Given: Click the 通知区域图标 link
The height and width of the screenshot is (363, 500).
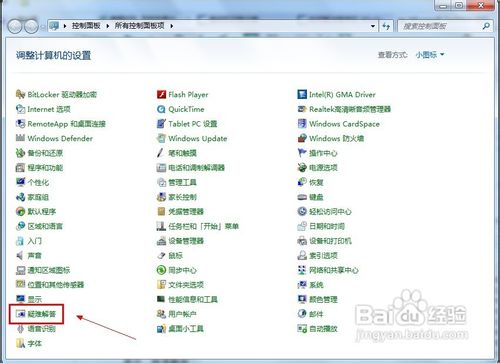Looking at the screenshot, I should coord(49,270).
